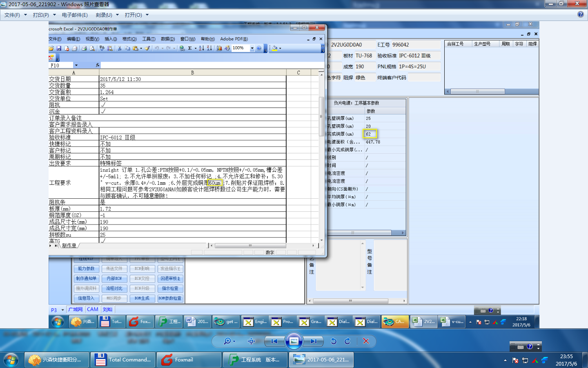Click the BOM生成 button

(142, 298)
